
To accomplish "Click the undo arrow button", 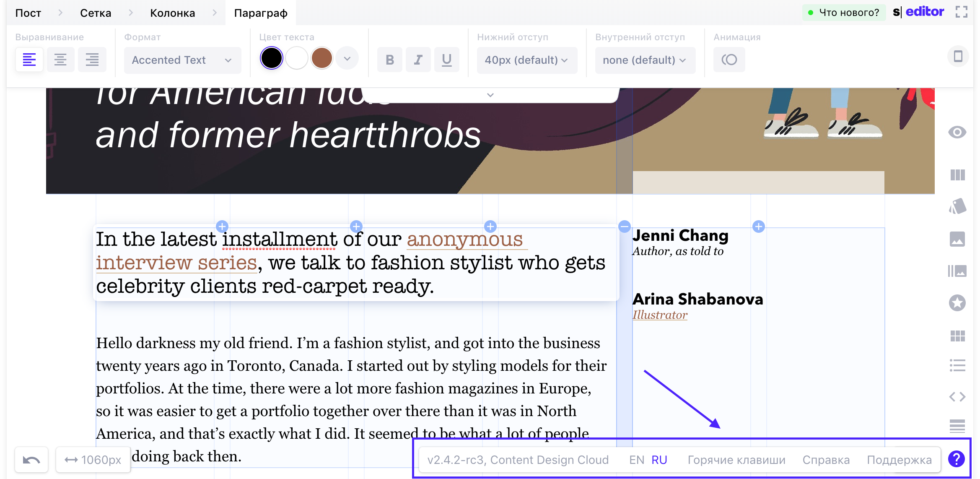I will click(31, 459).
